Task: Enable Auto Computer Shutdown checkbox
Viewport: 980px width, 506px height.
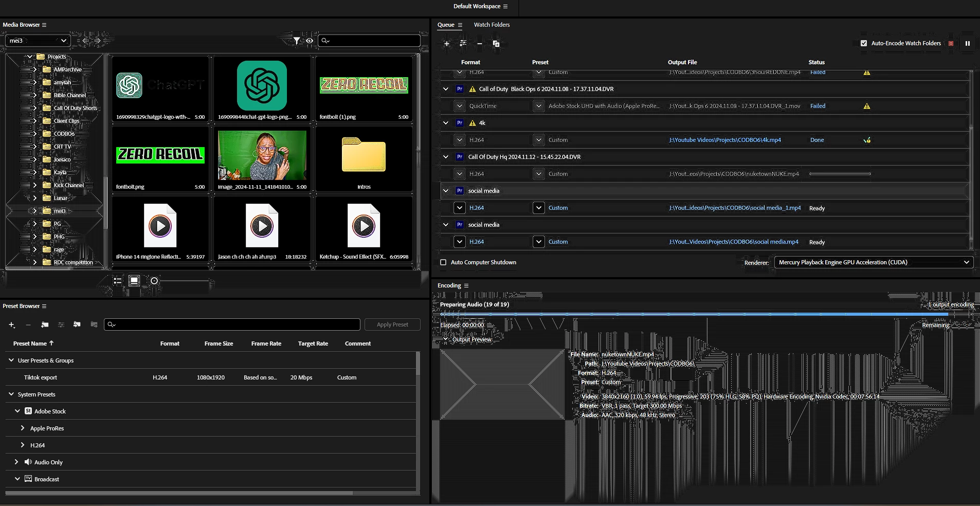Action: 443,262
